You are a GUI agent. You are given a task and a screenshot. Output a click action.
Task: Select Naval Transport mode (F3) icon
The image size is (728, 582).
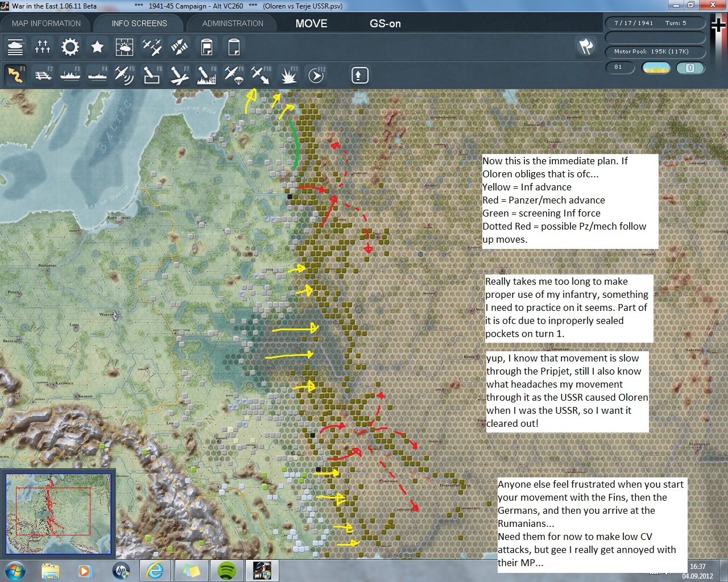pyautogui.click(x=70, y=75)
